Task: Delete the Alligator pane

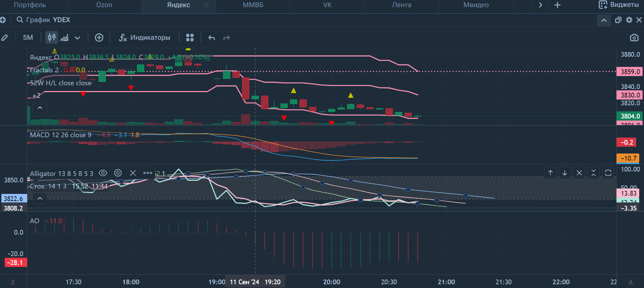Action: (579, 173)
